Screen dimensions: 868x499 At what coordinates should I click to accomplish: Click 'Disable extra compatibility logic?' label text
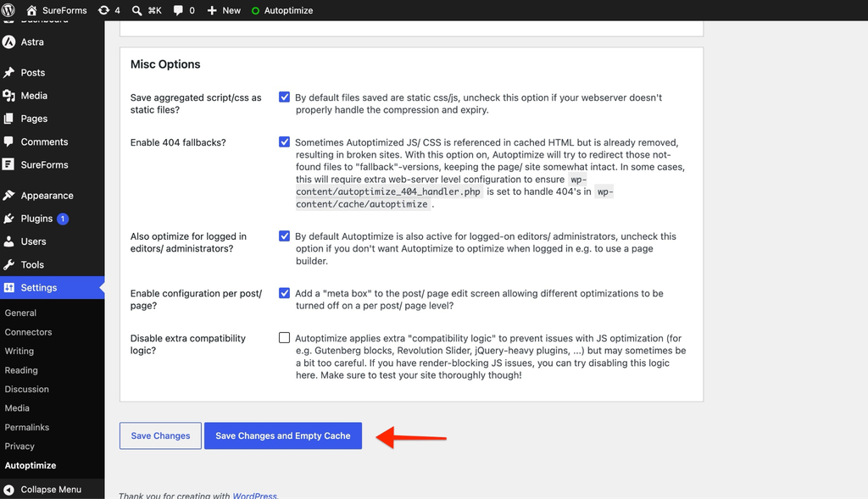pyautogui.click(x=188, y=344)
